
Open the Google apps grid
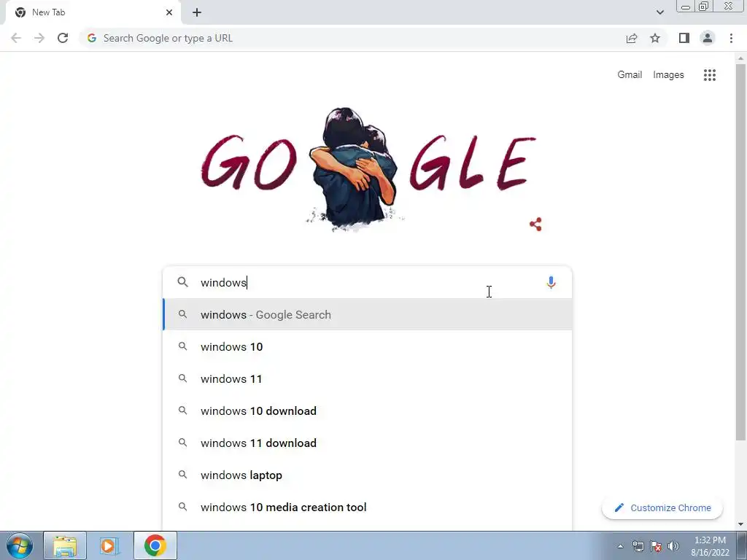pos(709,75)
